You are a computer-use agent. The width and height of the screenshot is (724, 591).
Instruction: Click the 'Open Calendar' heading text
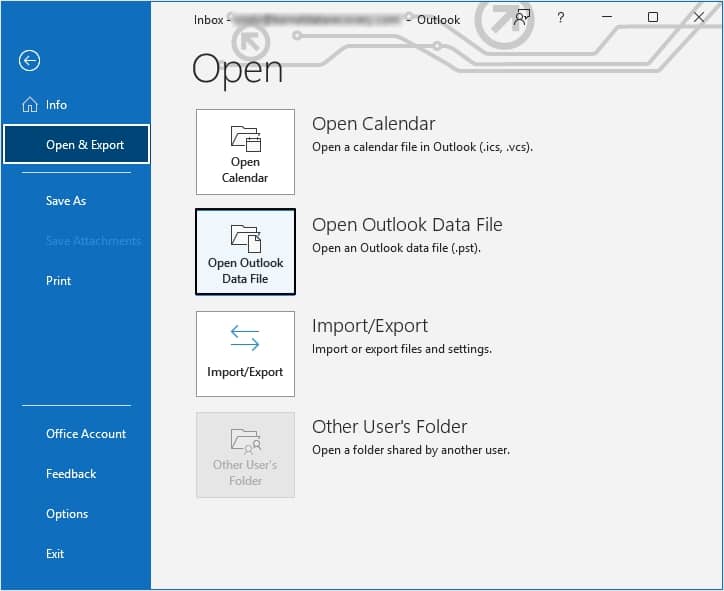[373, 124]
